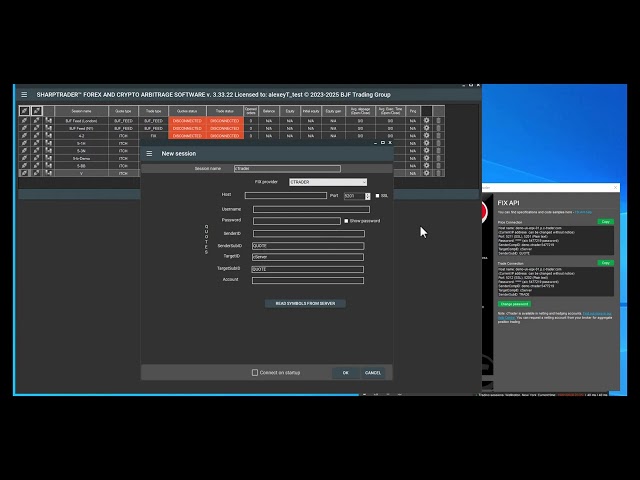Open the New session dialog hamburger menu
Image resolution: width=640 pixels, height=480 pixels.
click(149, 153)
